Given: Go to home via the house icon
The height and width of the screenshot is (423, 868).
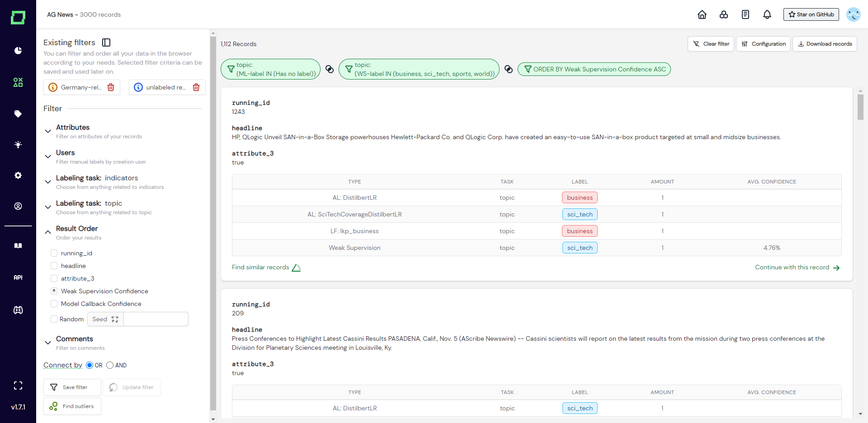Looking at the screenshot, I should point(702,14).
